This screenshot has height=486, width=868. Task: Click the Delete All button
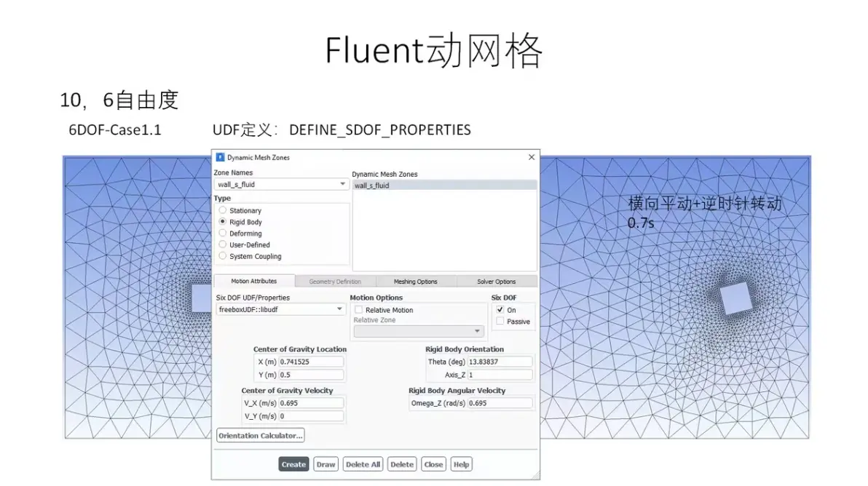(x=363, y=464)
